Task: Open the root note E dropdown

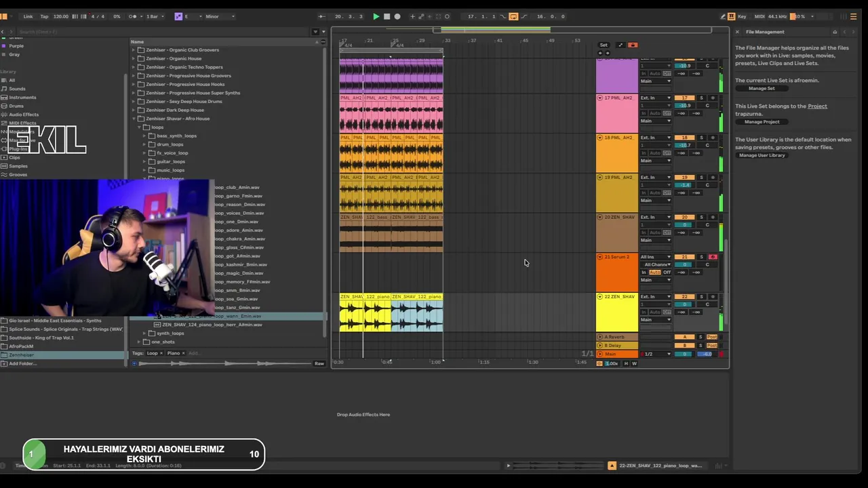Action: pos(192,16)
